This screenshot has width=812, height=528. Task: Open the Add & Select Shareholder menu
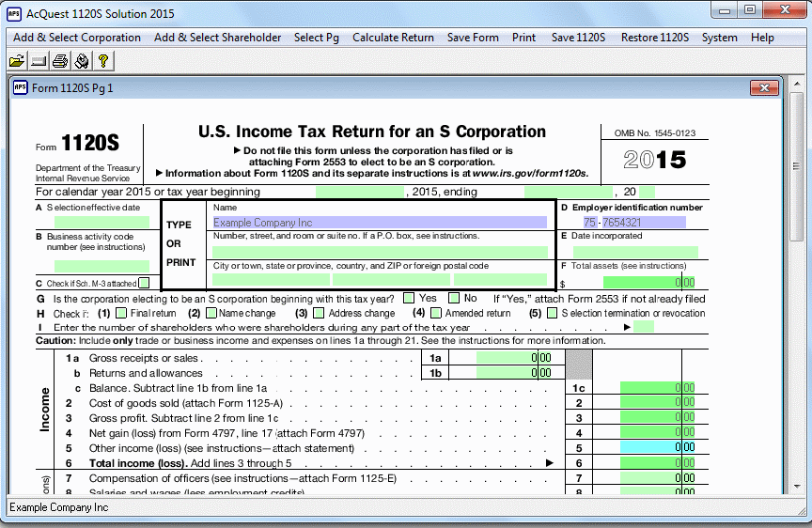[x=217, y=38]
